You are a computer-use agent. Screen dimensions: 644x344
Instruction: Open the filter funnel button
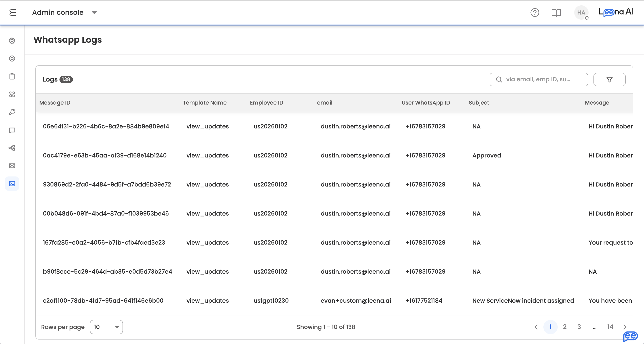coord(610,80)
